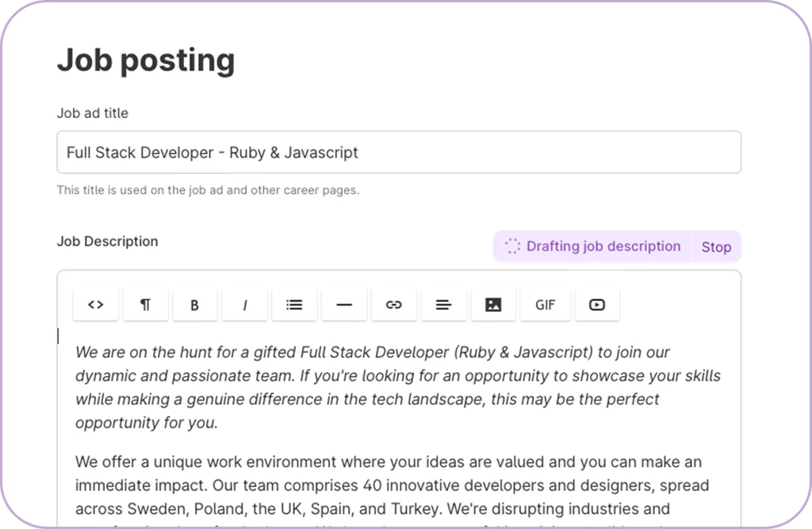This screenshot has height=529, width=812.
Task: Insert an embedded video
Action: 597,305
